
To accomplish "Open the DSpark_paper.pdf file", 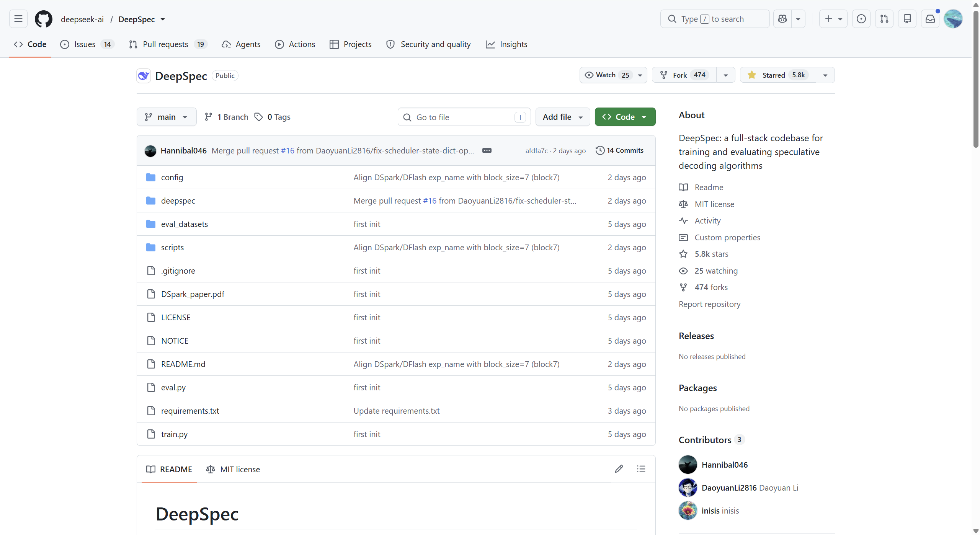I will click(193, 294).
